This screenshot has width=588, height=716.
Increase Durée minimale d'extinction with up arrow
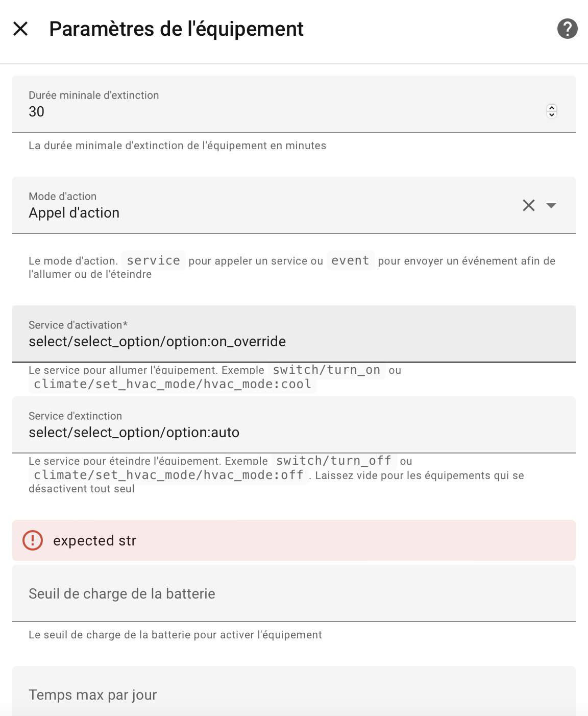(552, 107)
